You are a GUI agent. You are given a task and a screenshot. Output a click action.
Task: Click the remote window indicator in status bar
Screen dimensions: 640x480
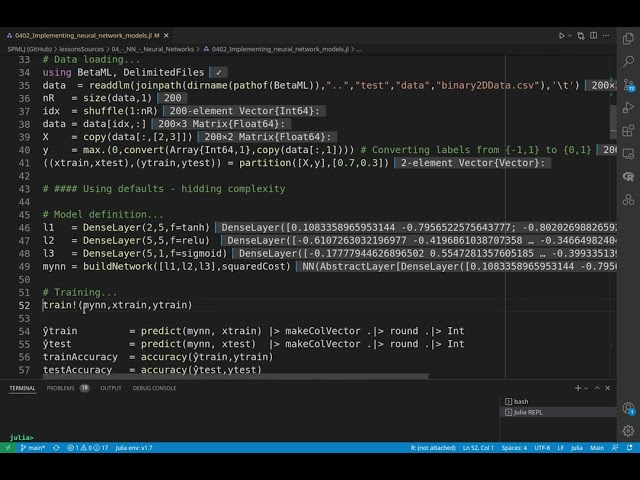point(8,448)
